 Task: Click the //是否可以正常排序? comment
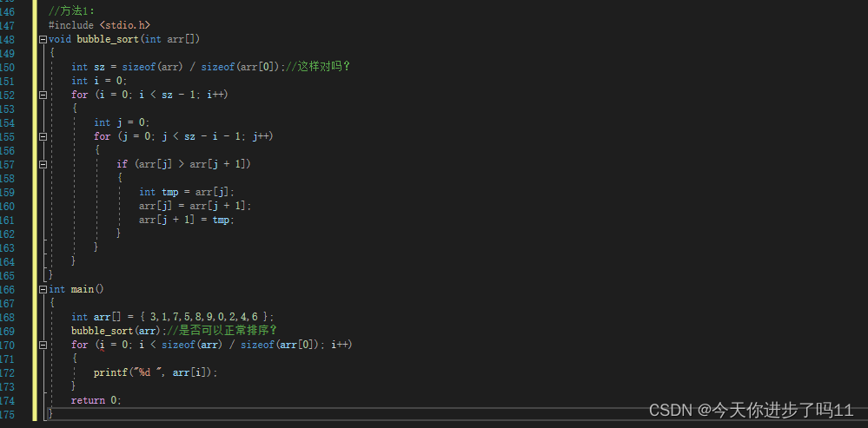tap(220, 331)
